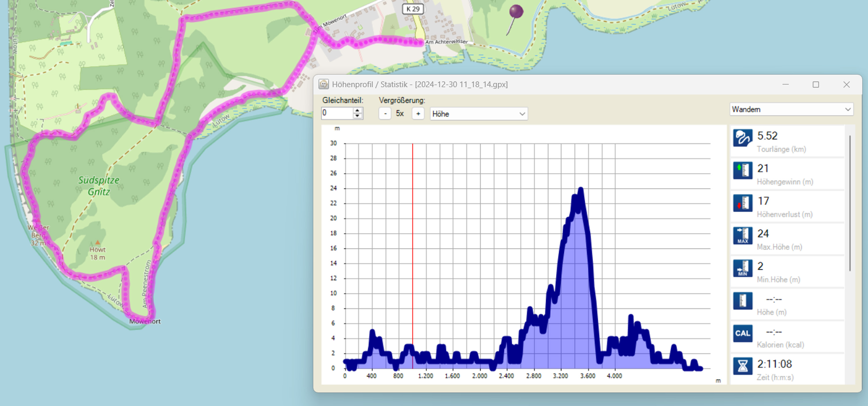Click the Höhe (m) ruler icon
The height and width of the screenshot is (406, 868).
pos(743,301)
